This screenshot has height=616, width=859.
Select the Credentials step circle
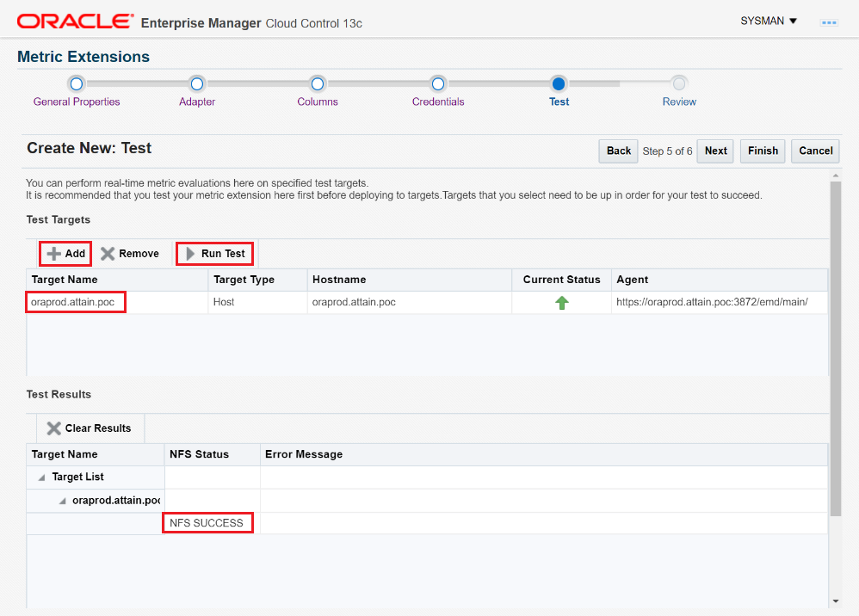pyautogui.click(x=438, y=84)
